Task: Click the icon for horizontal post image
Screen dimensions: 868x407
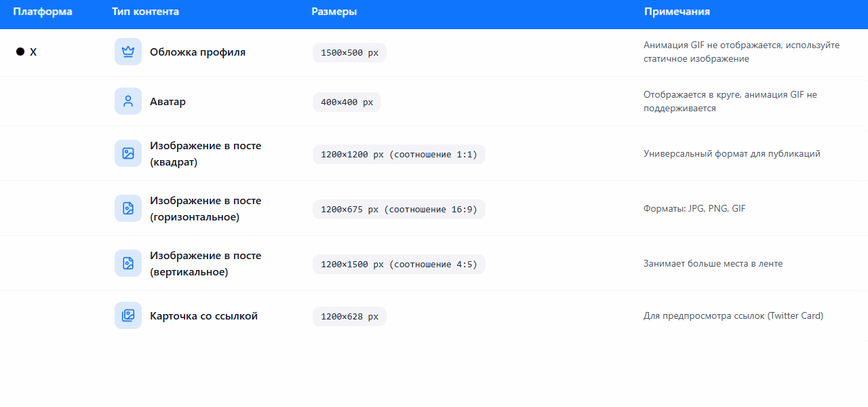Action: [128, 208]
